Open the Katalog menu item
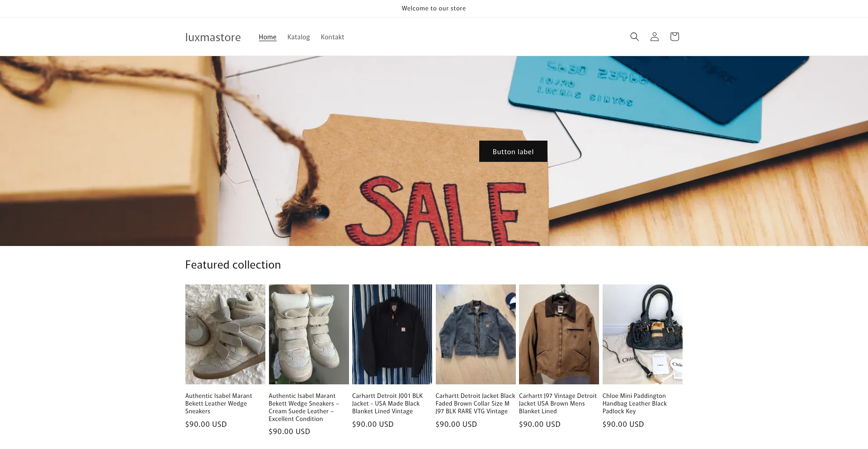 298,37
